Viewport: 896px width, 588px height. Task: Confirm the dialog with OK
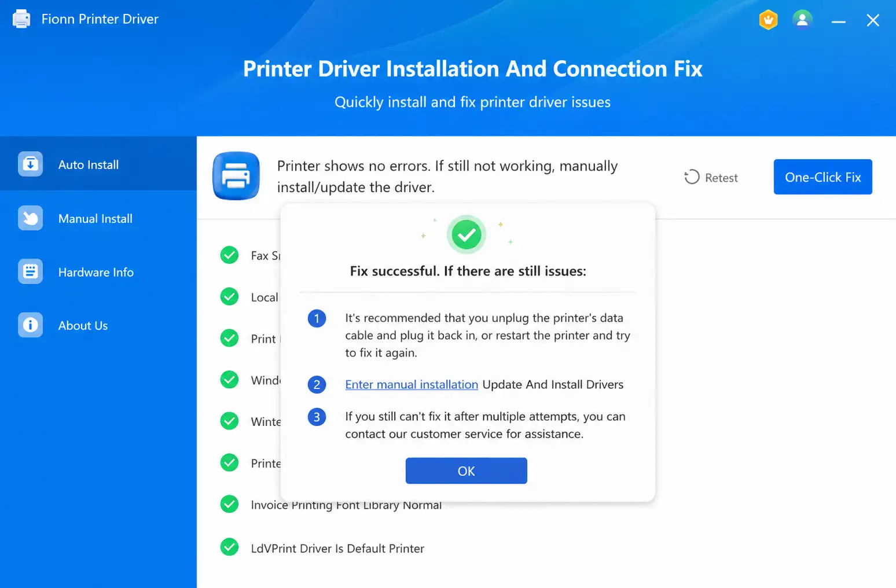[467, 471]
